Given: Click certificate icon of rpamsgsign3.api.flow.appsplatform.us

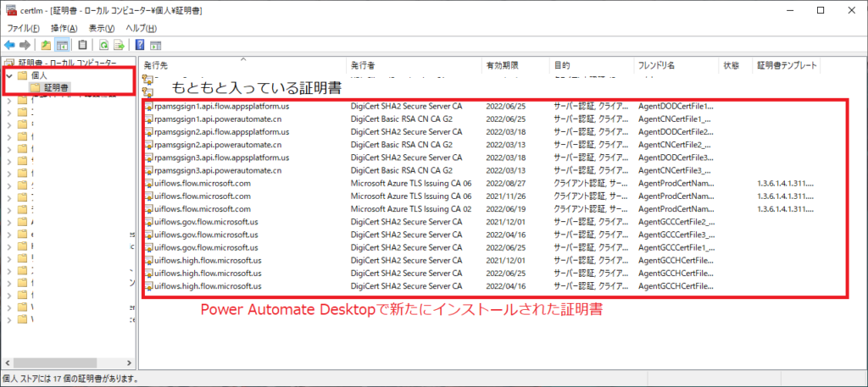Looking at the screenshot, I should [x=148, y=158].
